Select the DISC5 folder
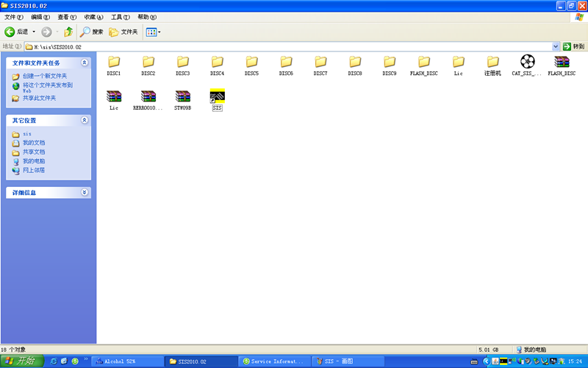 pyautogui.click(x=251, y=66)
